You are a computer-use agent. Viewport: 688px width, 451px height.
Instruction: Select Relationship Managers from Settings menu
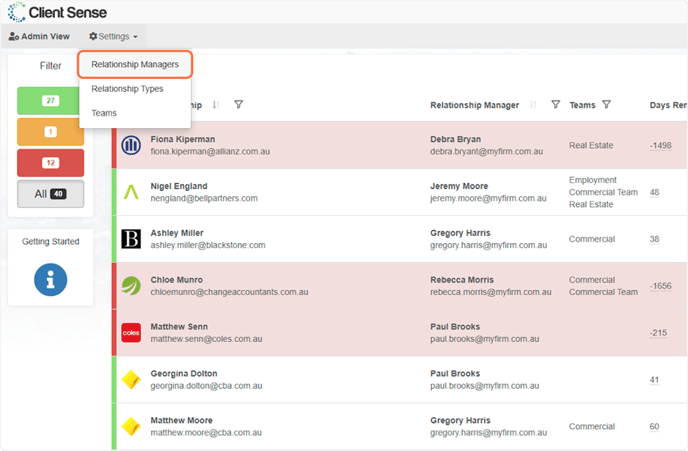point(135,64)
